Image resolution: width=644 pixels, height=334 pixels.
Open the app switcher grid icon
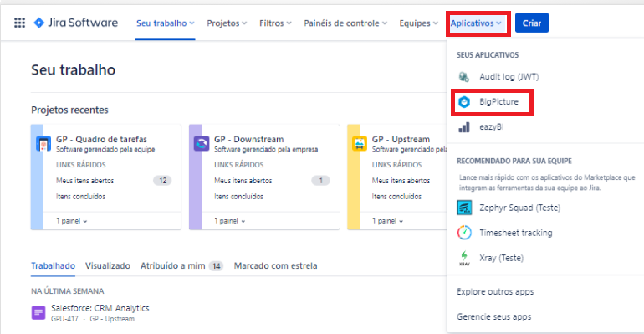pos(19,23)
